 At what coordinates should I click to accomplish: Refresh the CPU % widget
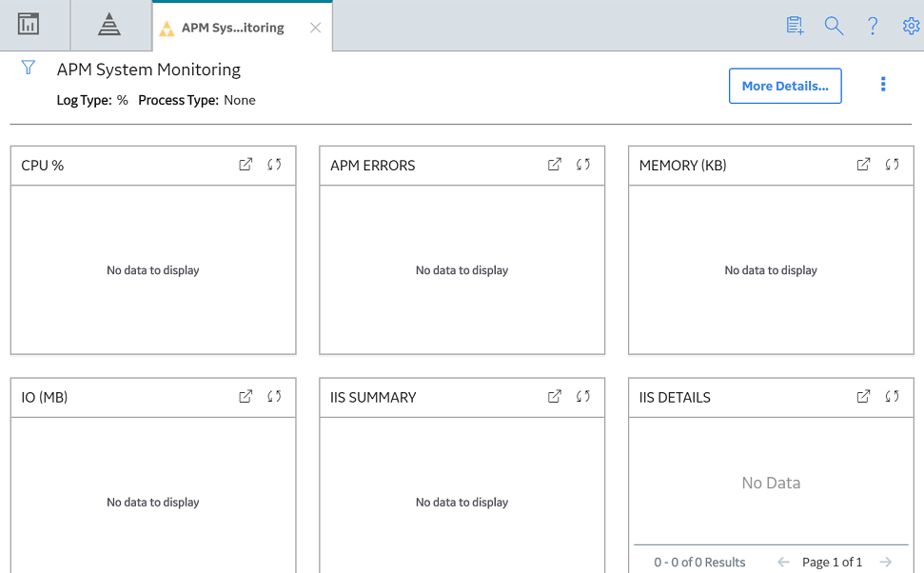(x=274, y=165)
